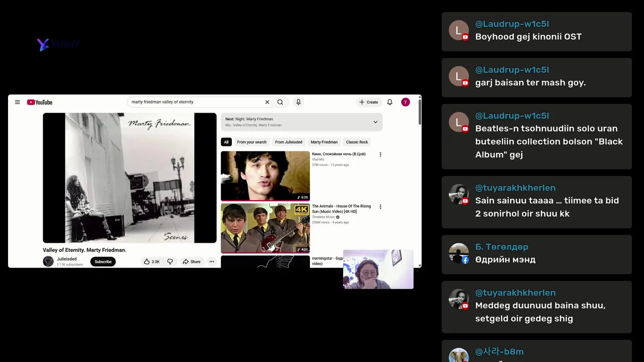
Task: Open the Julieisded channel avatar
Action: [x=48, y=261]
